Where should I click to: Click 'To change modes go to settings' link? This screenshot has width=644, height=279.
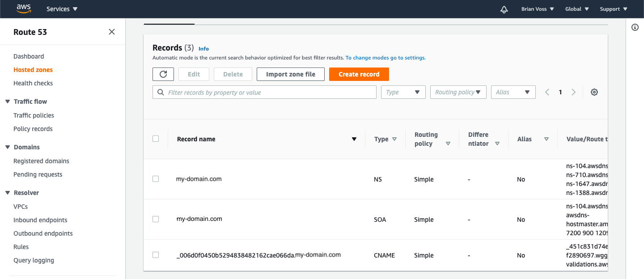click(386, 58)
